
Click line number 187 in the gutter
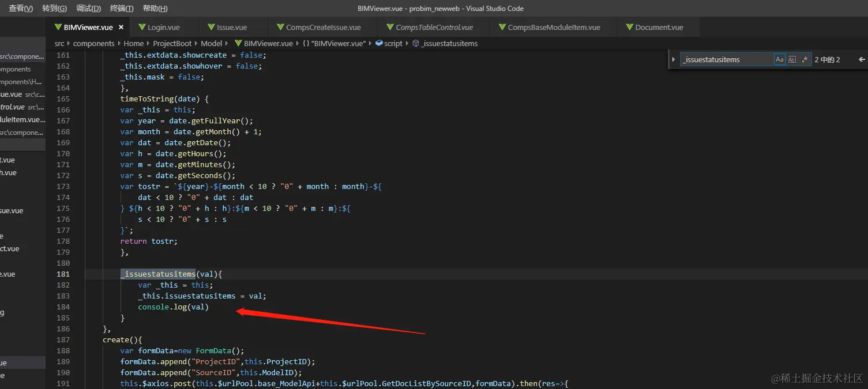click(x=63, y=339)
